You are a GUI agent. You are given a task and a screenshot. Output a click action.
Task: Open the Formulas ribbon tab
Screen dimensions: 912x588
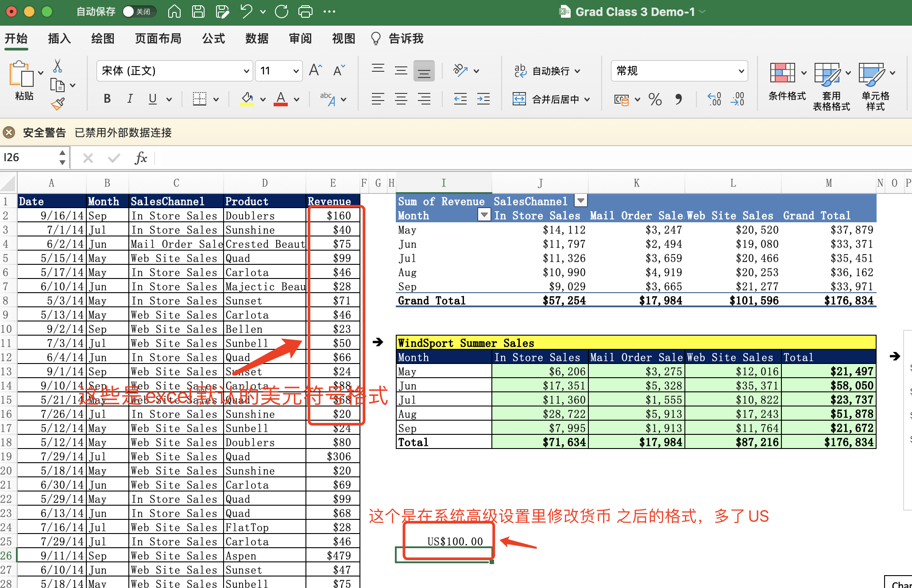[213, 39]
